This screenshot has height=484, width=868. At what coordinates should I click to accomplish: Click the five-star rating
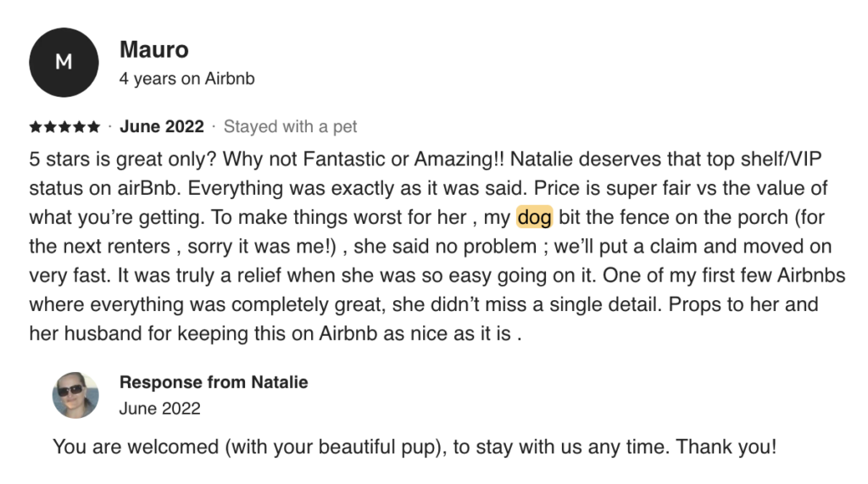pyautogui.click(x=64, y=127)
